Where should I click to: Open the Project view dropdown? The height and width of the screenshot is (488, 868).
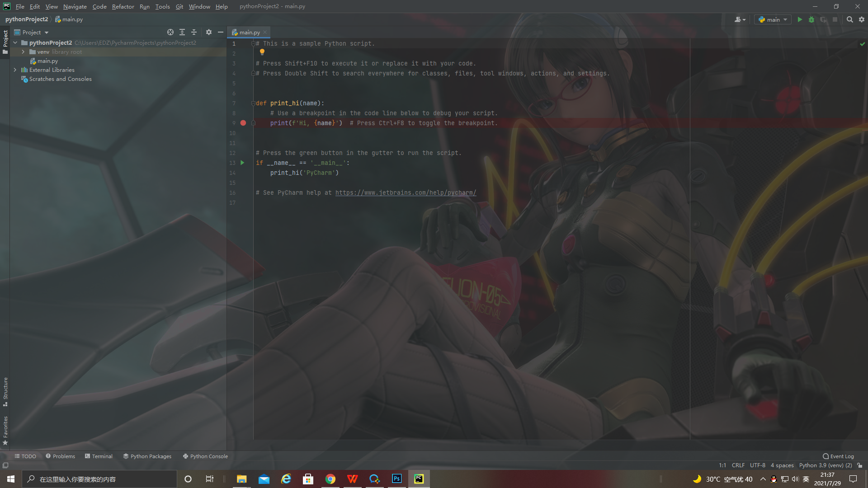tap(31, 32)
